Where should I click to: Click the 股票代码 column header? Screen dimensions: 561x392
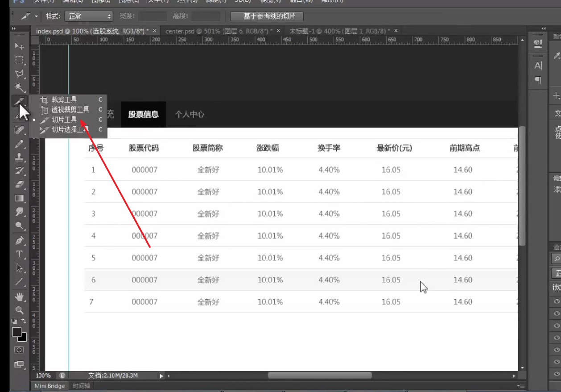point(144,148)
